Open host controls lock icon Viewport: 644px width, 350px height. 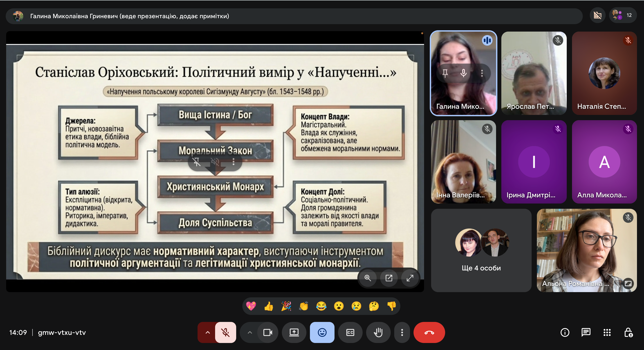click(x=628, y=332)
